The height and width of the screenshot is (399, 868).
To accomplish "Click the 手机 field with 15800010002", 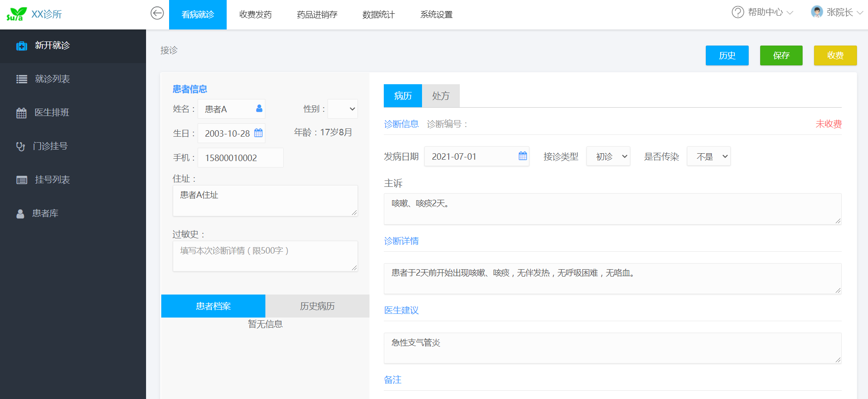I will coord(240,158).
